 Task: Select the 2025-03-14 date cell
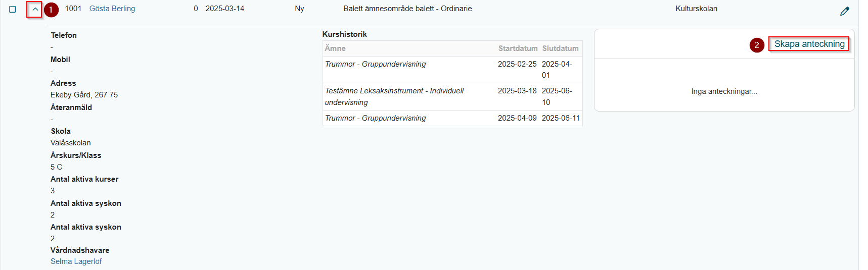click(x=225, y=9)
